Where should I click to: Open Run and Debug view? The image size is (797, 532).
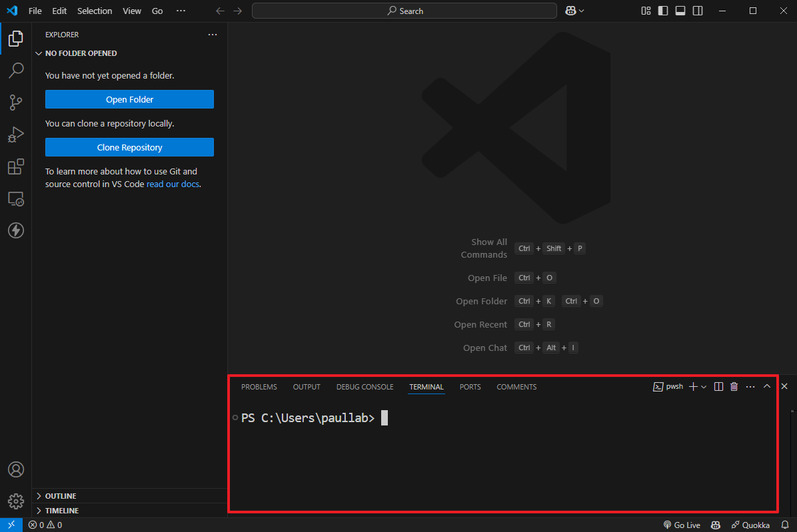point(16,134)
